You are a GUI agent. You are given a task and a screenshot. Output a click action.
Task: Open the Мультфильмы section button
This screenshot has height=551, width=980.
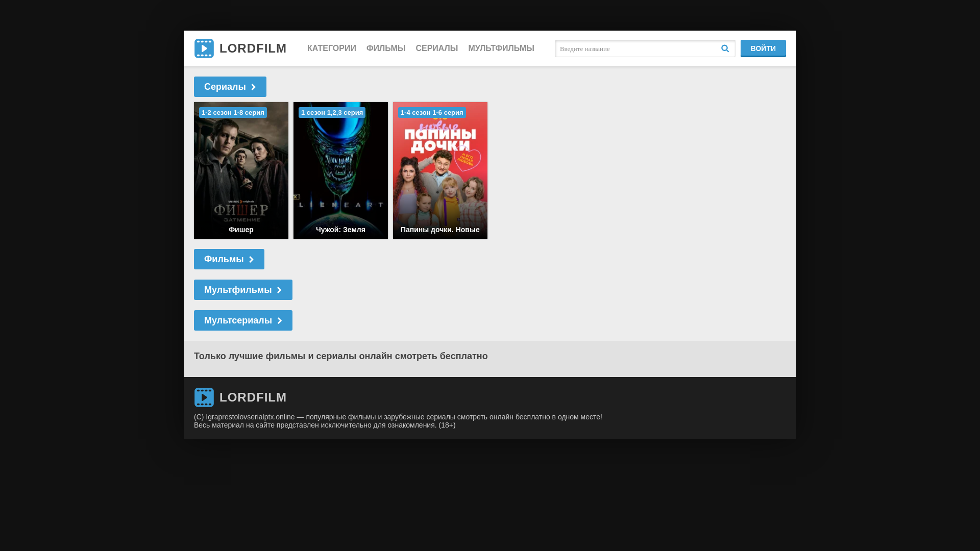[x=243, y=290]
